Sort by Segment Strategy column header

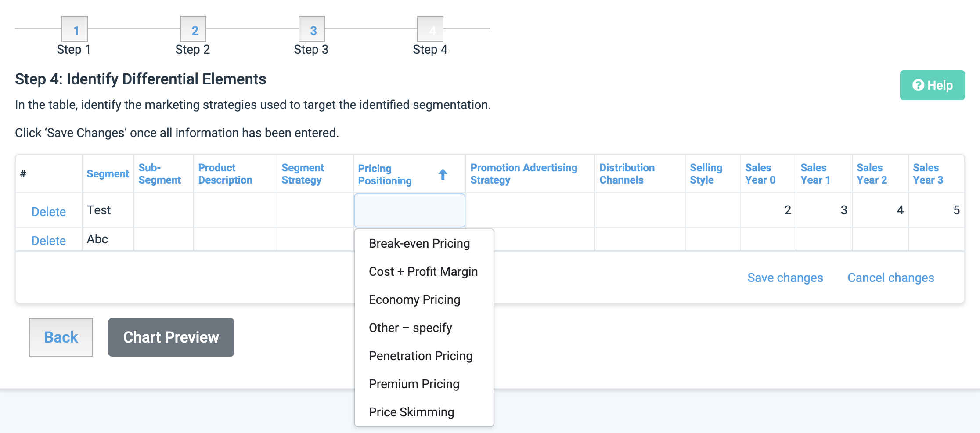(303, 174)
